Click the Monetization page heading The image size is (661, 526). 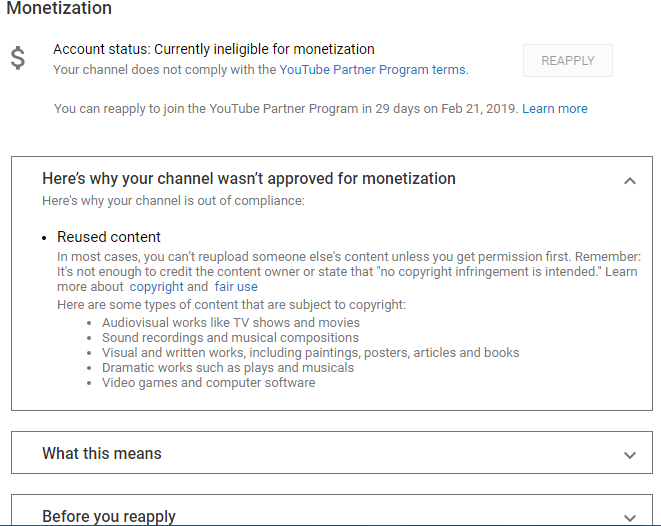point(59,9)
